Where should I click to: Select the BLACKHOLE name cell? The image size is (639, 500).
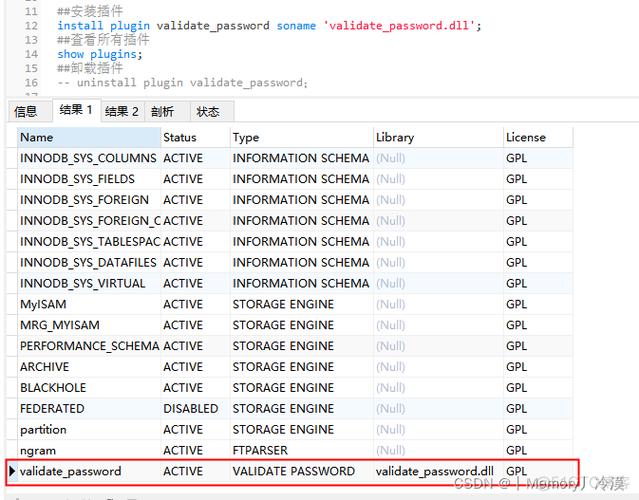click(x=89, y=388)
